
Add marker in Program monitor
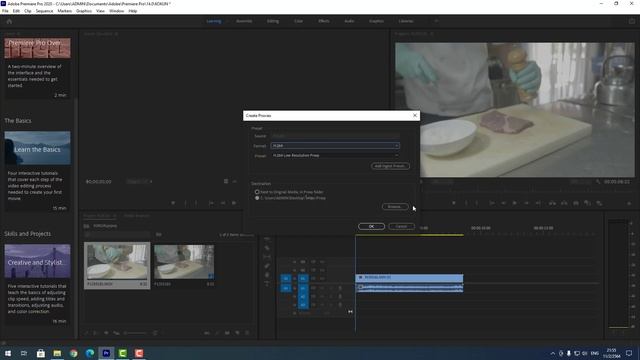453,203
